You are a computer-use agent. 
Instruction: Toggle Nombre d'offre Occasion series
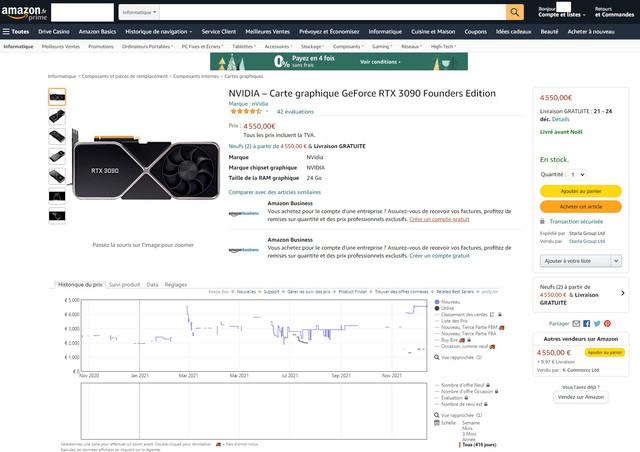coord(463,391)
